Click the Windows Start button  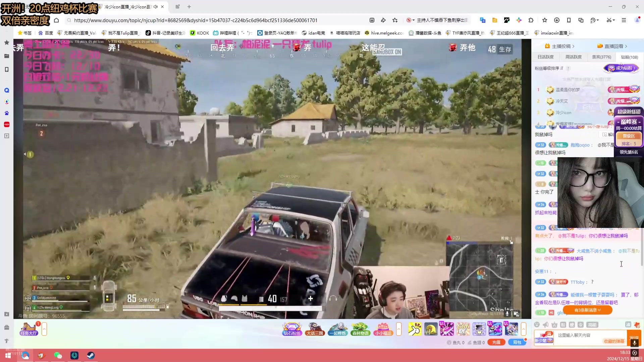pyautogui.click(x=8, y=355)
